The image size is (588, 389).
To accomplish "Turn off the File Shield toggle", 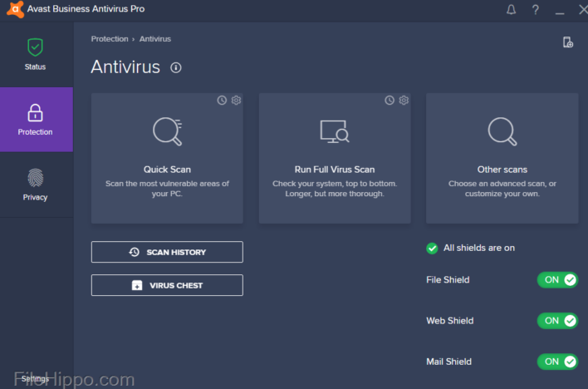I will (x=557, y=280).
